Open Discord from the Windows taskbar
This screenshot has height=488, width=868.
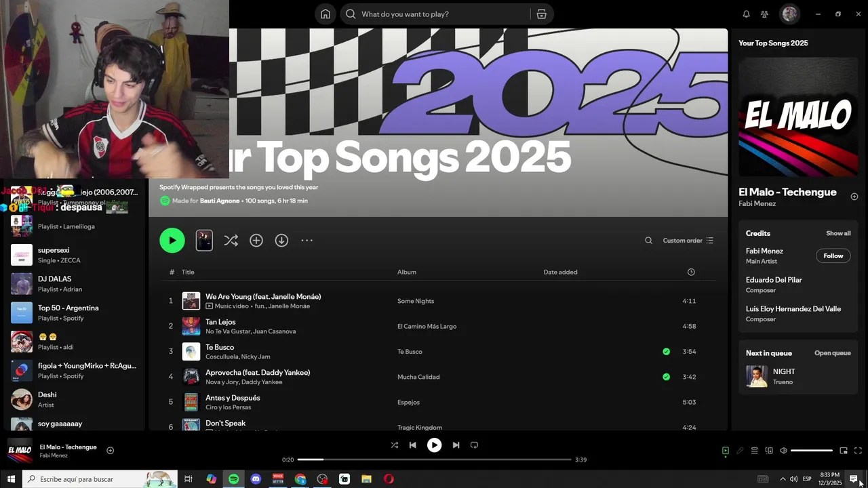256,479
